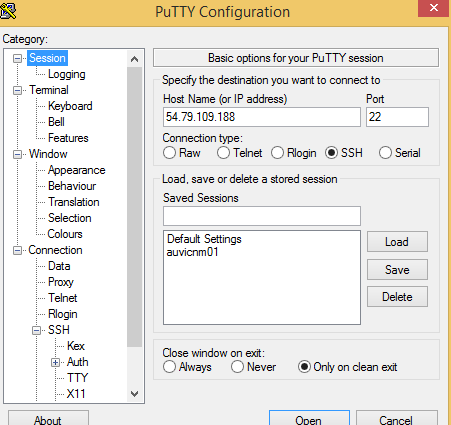Click the Save button

point(397,269)
